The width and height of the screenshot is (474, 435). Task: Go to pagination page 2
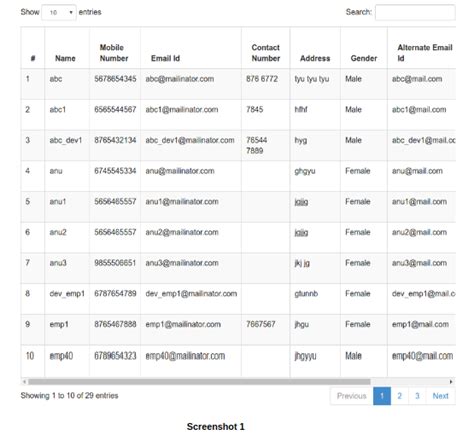(399, 396)
